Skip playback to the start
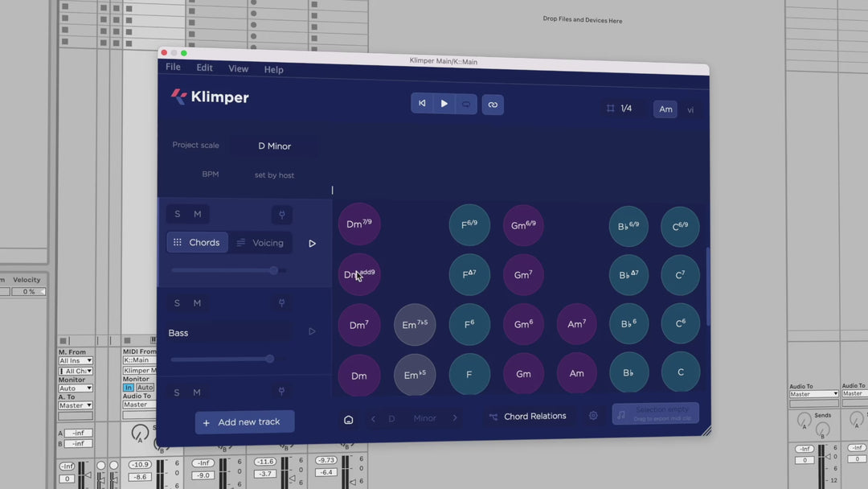 coord(422,103)
